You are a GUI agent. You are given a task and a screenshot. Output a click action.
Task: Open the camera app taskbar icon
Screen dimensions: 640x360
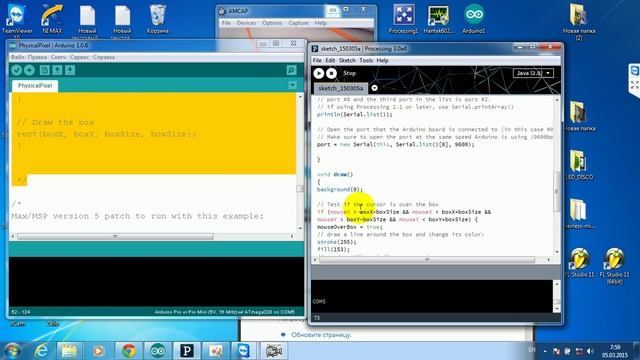click(273, 351)
